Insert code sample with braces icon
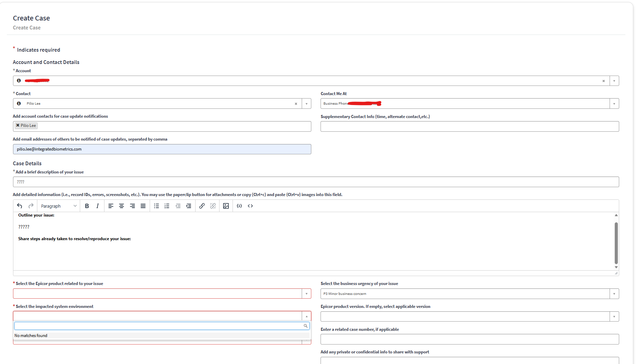Viewport: 637px width, 364px height. pos(239,206)
